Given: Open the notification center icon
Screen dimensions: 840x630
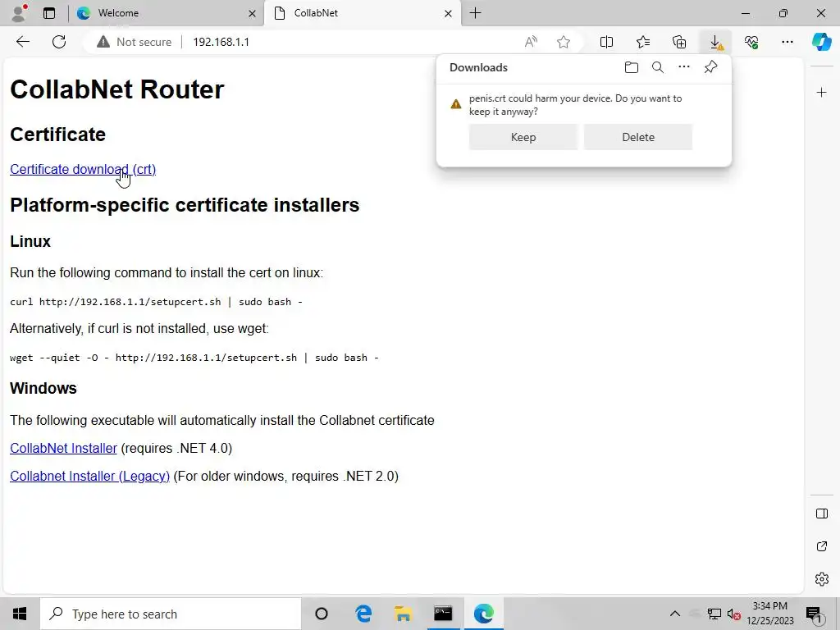Looking at the screenshot, I should click(814, 614).
